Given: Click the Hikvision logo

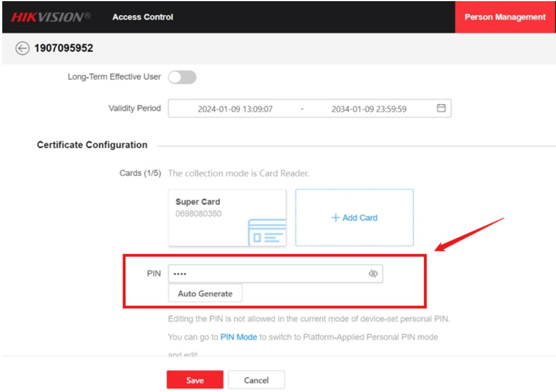Looking at the screenshot, I should [x=51, y=17].
